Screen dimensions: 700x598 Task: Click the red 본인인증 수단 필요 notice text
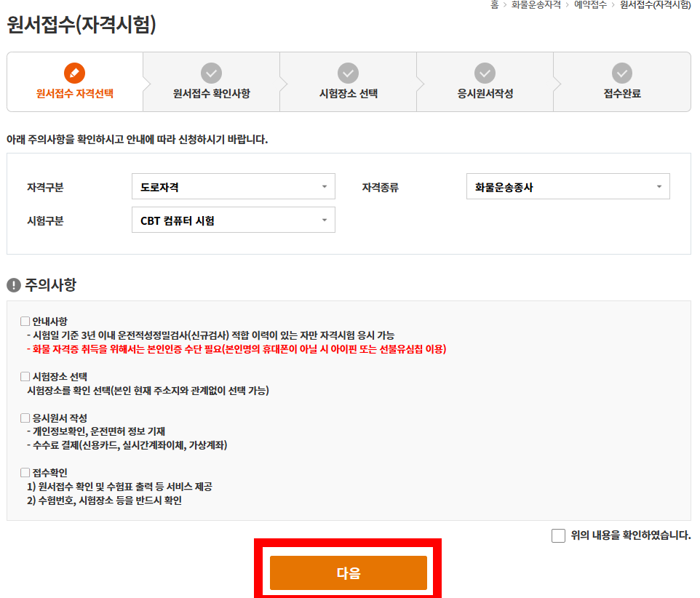(x=236, y=349)
